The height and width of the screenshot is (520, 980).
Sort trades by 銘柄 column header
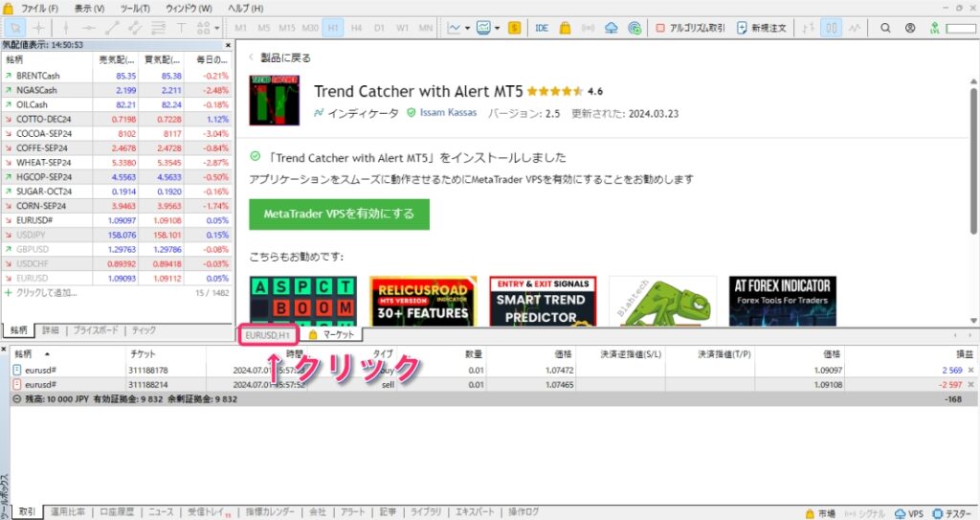24,354
